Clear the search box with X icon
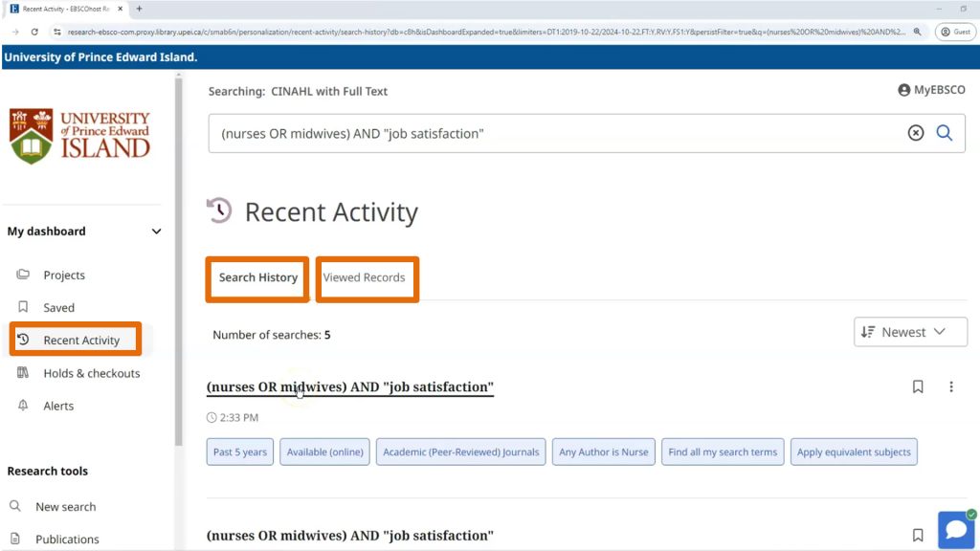The image size is (980, 551). coord(916,133)
